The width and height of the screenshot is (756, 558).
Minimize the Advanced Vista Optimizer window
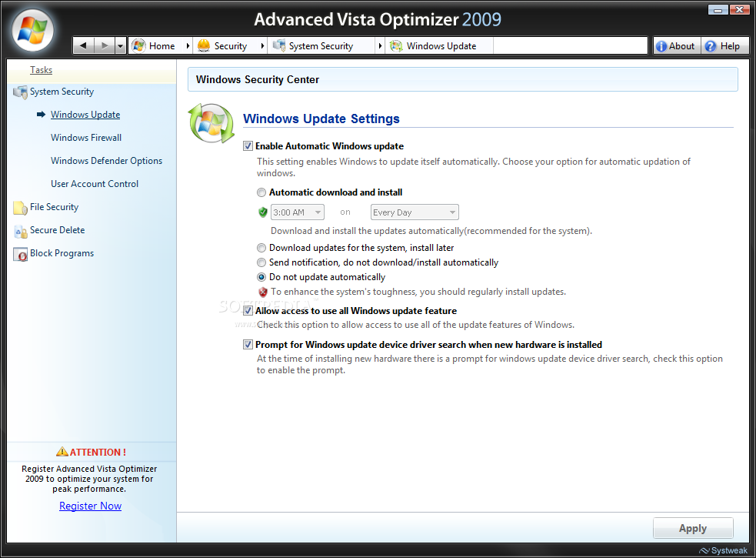(718, 9)
